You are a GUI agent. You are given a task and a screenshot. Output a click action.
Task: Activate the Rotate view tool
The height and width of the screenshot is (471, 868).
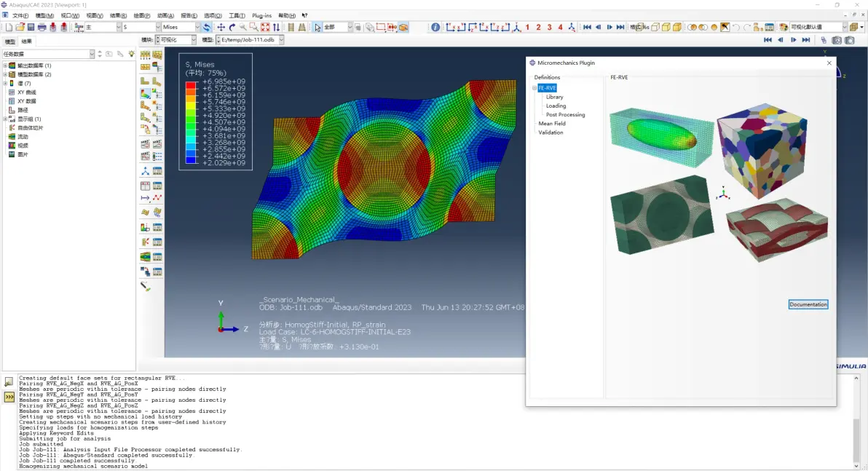coord(232,27)
